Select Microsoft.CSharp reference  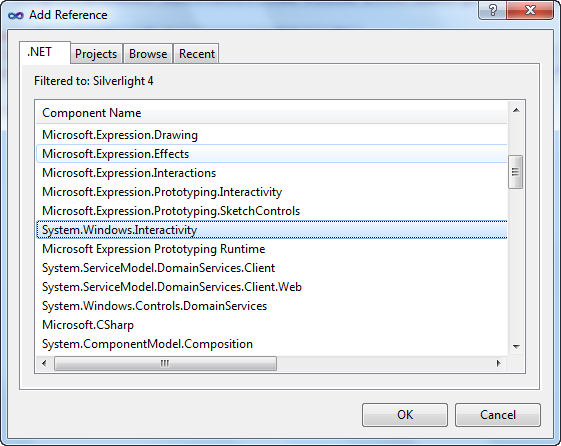click(271, 324)
